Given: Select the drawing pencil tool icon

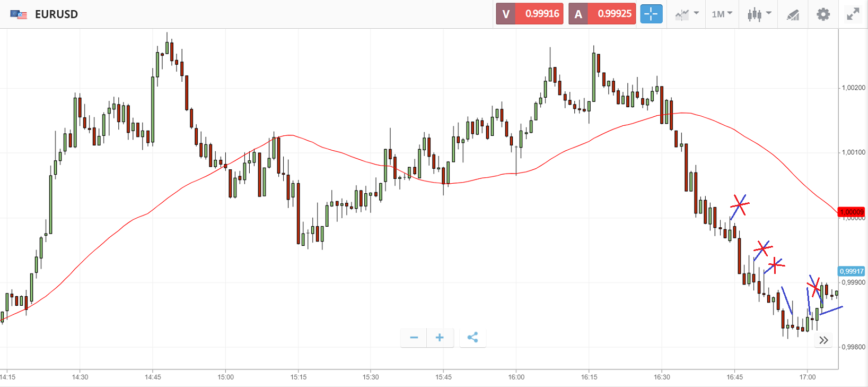Looking at the screenshot, I should 793,15.
